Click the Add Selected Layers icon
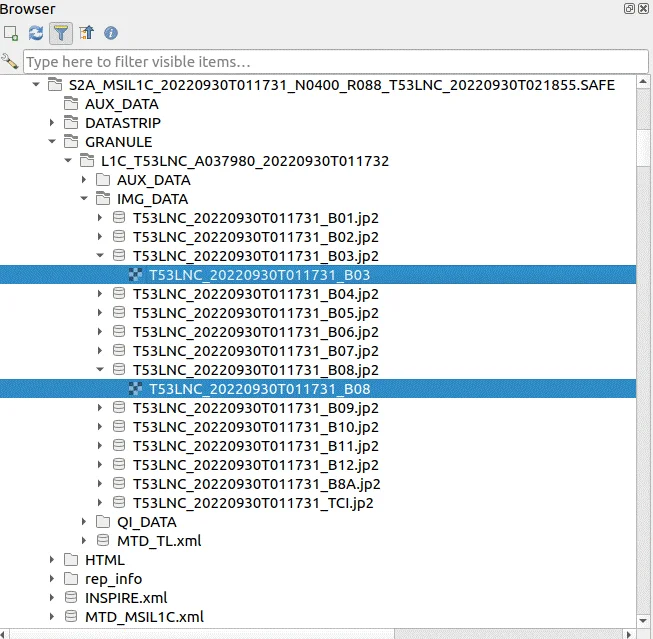 click(x=11, y=33)
